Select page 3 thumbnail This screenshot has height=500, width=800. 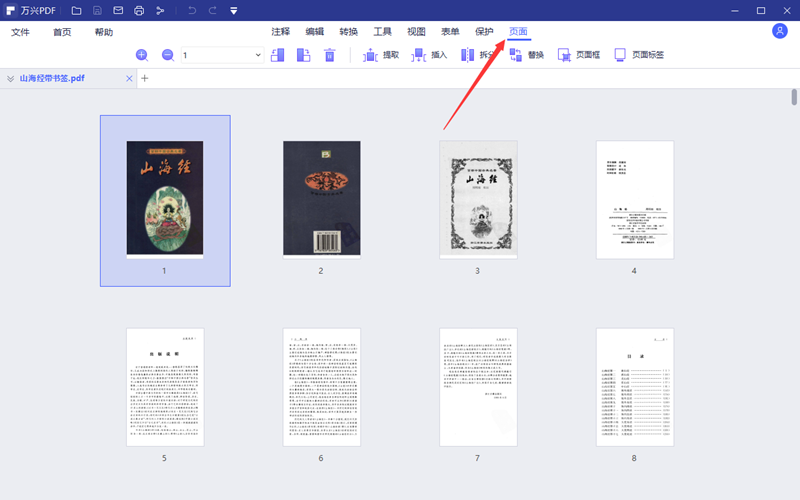point(477,200)
